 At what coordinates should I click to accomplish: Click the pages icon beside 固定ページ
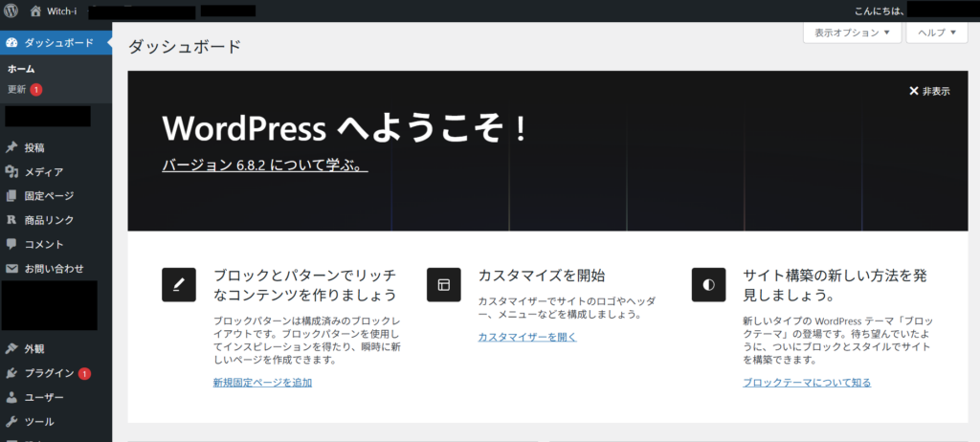tap(11, 196)
